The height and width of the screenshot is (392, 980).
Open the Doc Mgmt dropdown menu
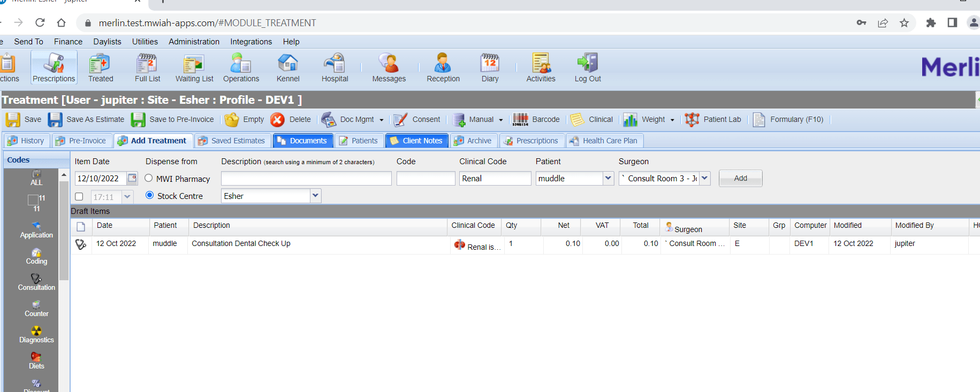[x=381, y=120]
